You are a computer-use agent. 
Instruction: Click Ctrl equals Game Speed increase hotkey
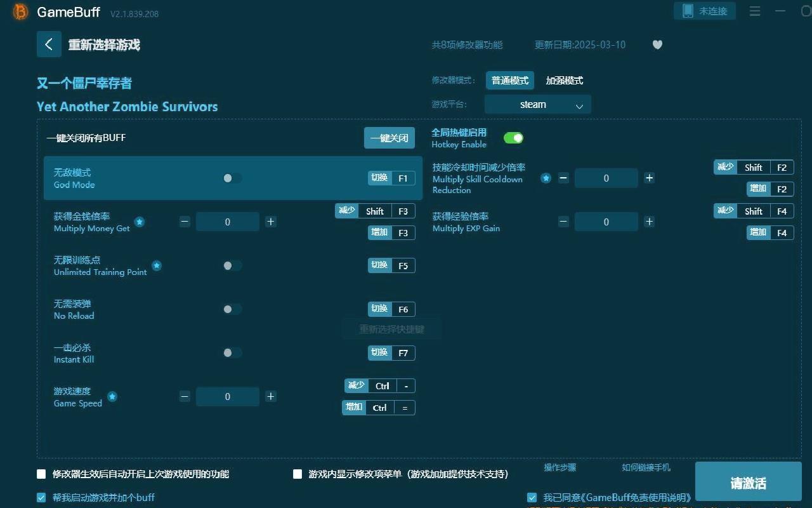379,407
